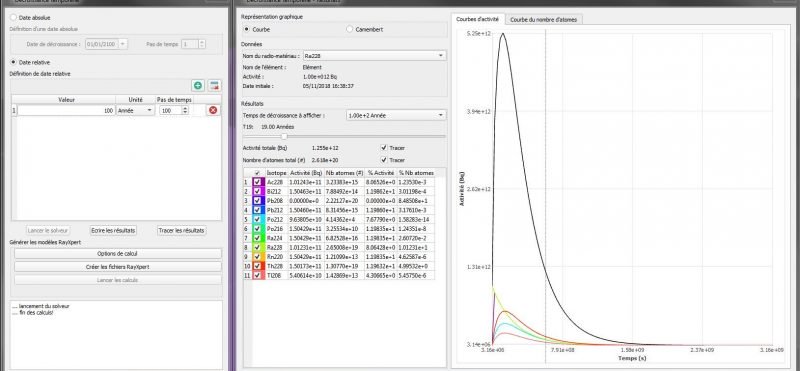Image resolution: width=800 pixels, height=371 pixels.
Task: Select the Date relative radio button
Action: click(14, 62)
